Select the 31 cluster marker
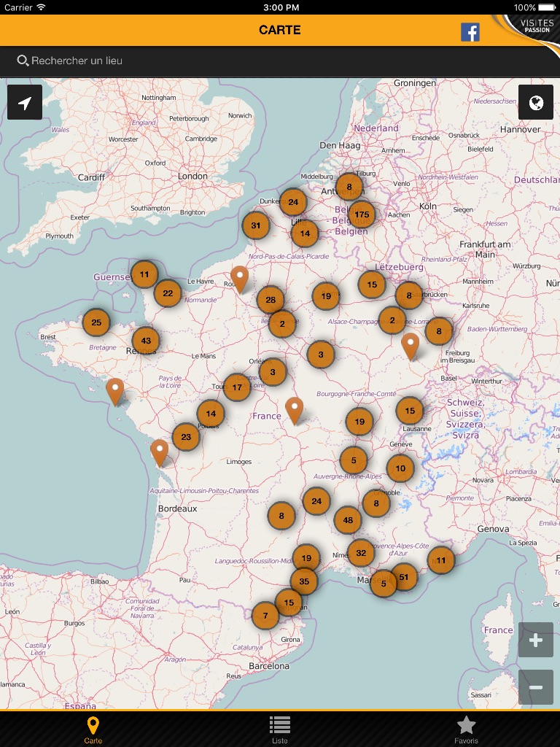 pos(256,225)
